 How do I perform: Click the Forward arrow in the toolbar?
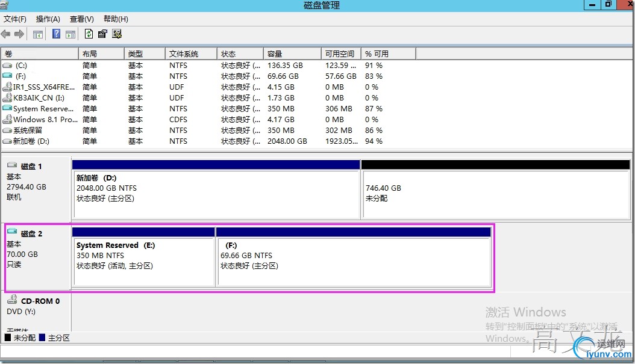click(19, 34)
